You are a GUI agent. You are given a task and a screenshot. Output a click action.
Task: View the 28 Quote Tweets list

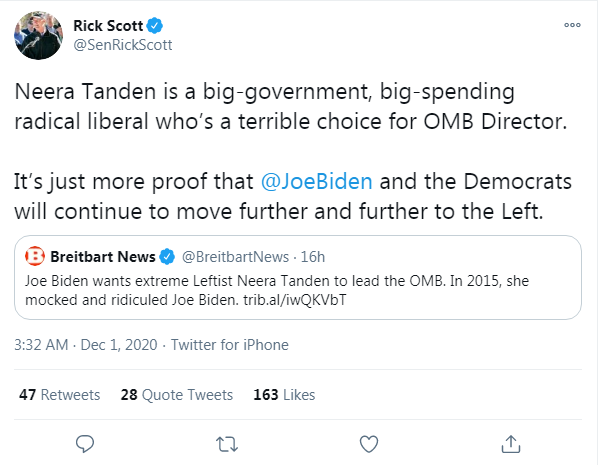point(176,395)
